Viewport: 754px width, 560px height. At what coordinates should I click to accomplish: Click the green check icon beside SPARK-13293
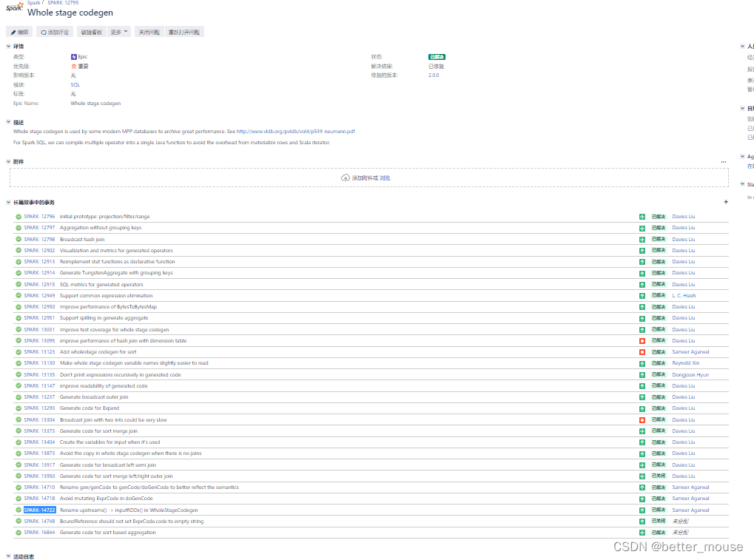point(18,408)
